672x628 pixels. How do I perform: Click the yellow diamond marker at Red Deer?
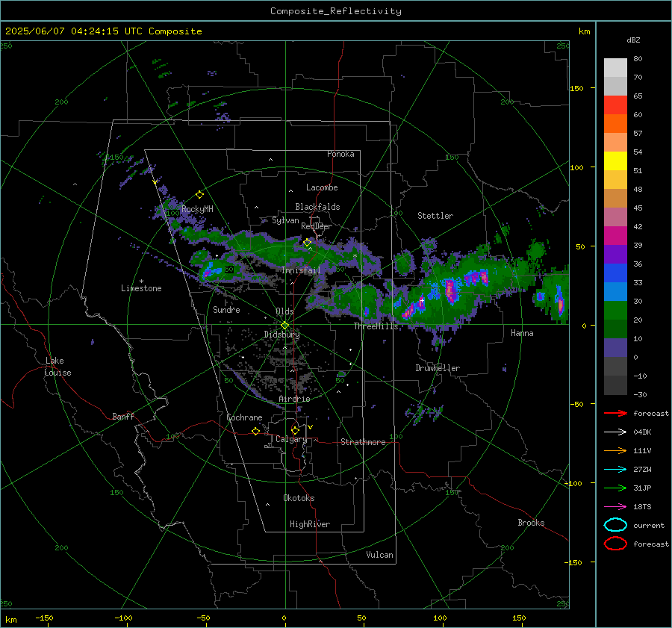coord(307,243)
